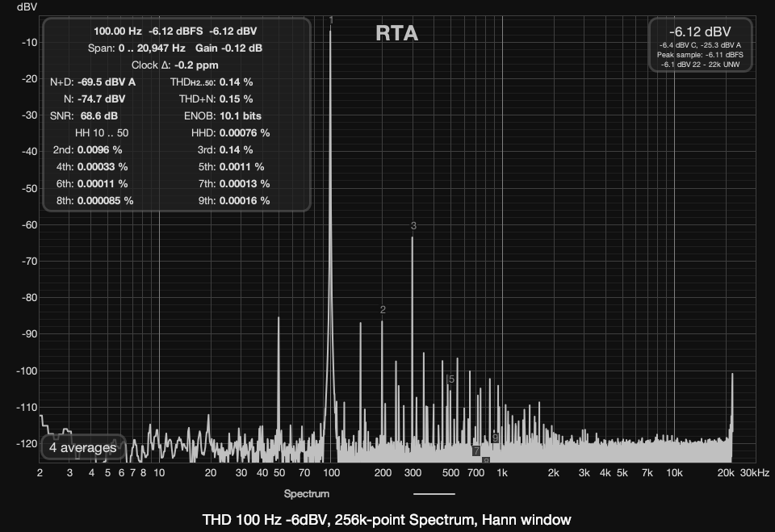Image resolution: width=775 pixels, height=532 pixels.
Task: Click the 9th harmonic marker box
Action: 495,438
